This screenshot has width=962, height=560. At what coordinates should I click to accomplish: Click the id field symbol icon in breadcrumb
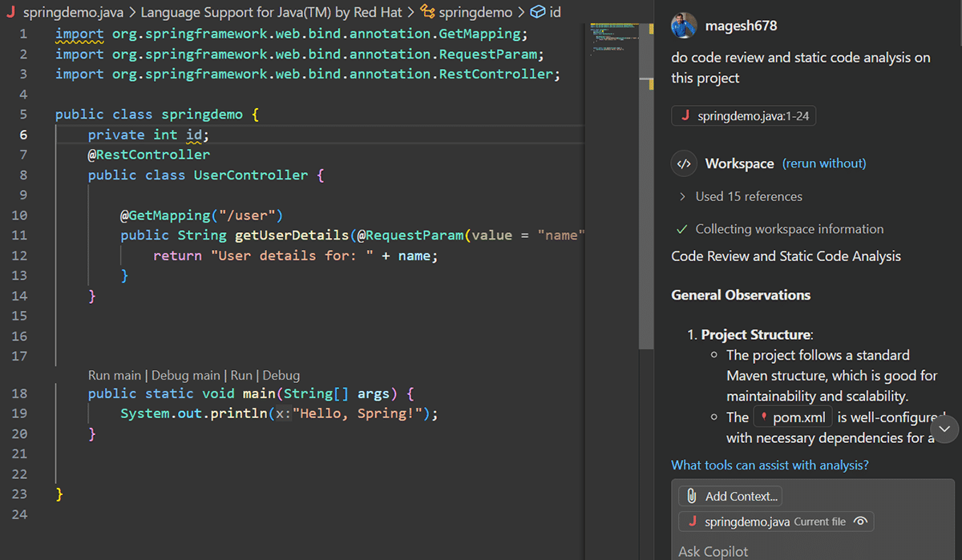coord(538,13)
